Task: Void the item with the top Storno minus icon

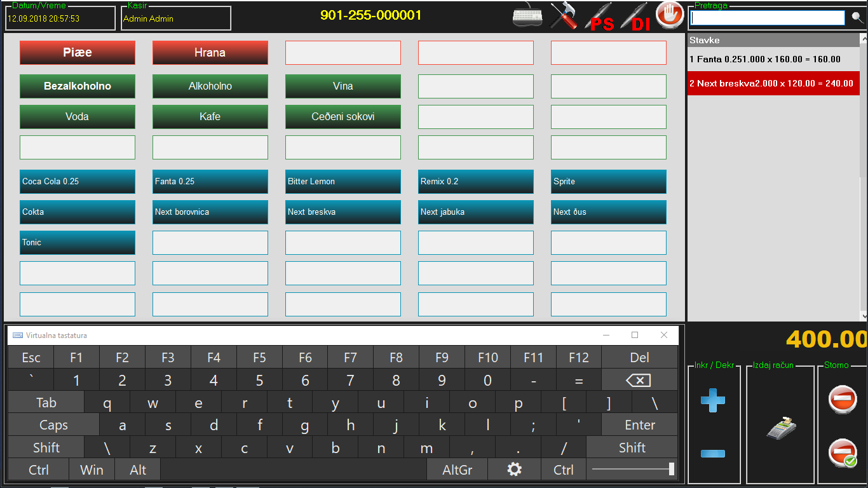Action: [x=843, y=400]
